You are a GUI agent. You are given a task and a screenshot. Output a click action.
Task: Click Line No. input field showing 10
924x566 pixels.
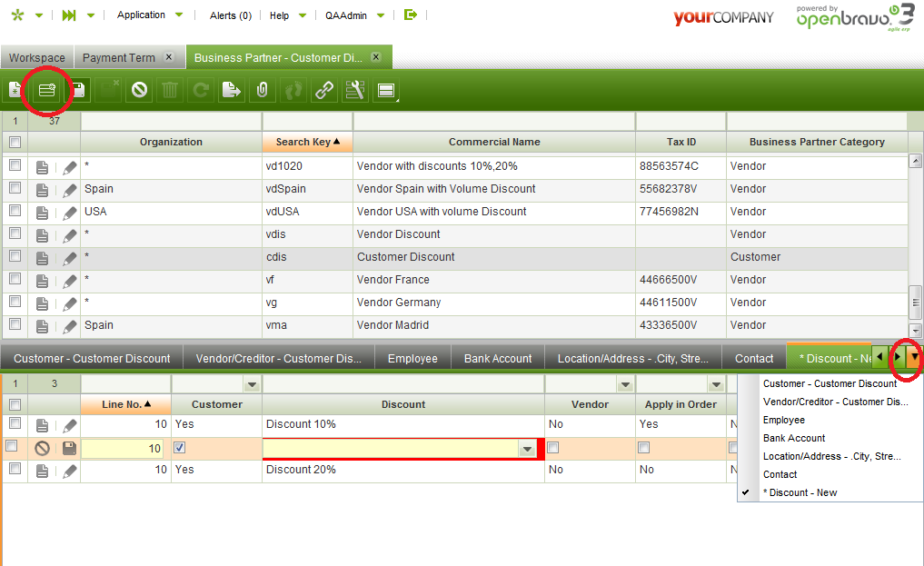123,449
